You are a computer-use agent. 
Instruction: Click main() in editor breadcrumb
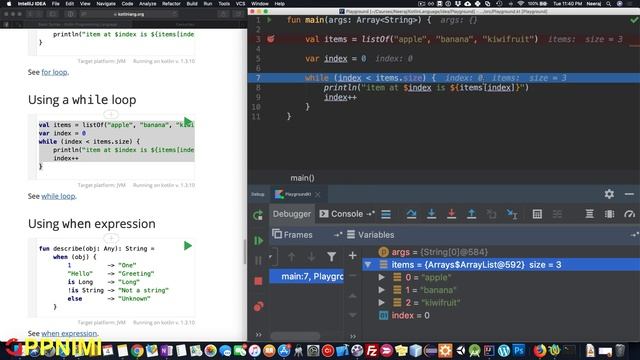point(302,178)
